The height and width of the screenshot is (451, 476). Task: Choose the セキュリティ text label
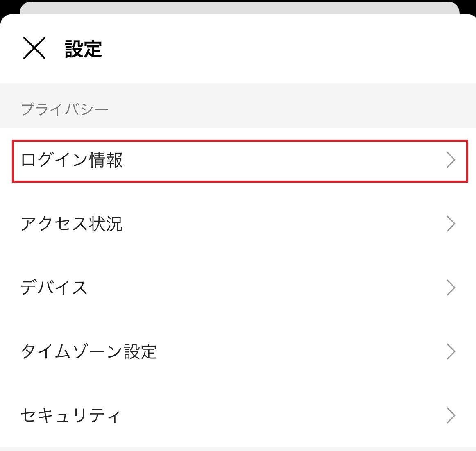[x=70, y=415]
